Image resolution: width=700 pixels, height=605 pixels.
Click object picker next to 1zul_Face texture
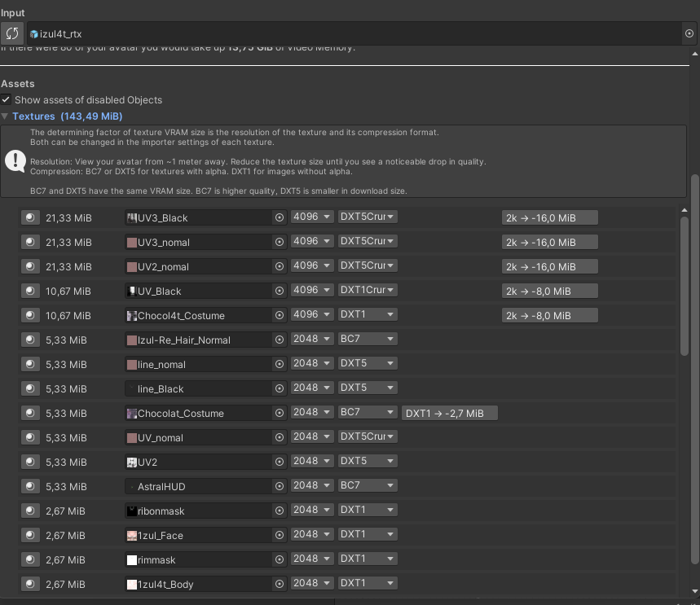(x=280, y=535)
